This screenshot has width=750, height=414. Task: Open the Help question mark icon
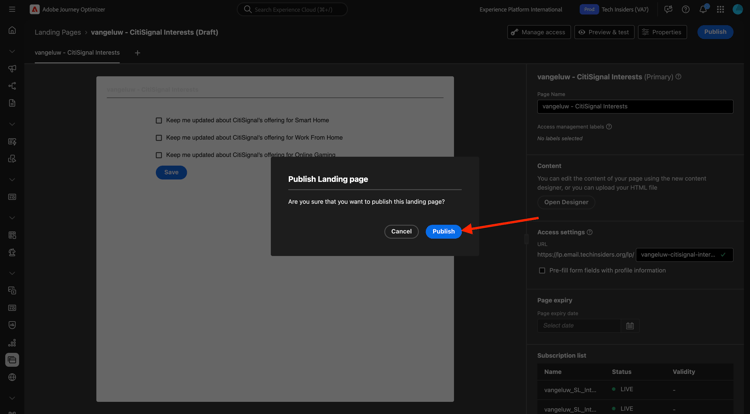coord(685,9)
